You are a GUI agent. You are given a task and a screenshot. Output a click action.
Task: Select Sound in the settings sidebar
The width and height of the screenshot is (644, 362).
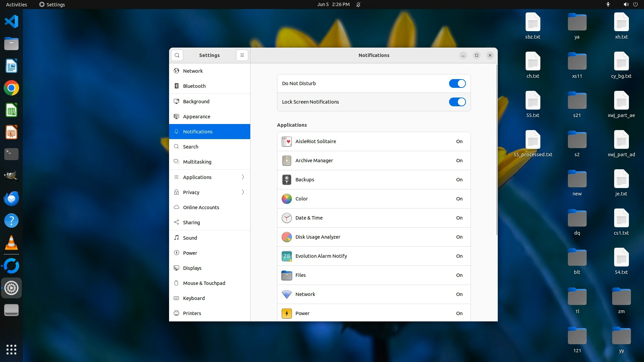pos(190,238)
